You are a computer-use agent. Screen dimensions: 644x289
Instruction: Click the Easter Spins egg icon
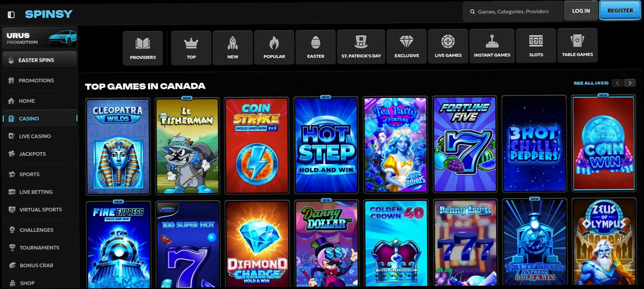tap(11, 60)
